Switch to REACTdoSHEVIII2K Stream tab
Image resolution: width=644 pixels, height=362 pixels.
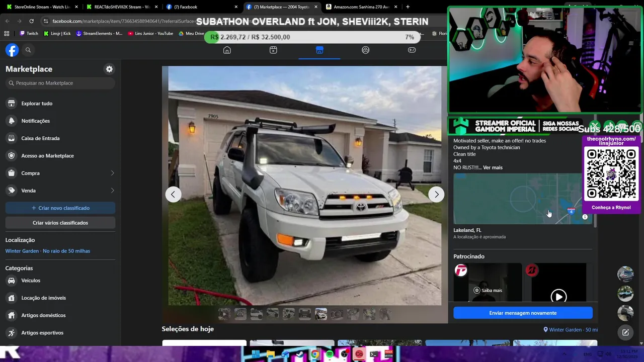[122, 7]
